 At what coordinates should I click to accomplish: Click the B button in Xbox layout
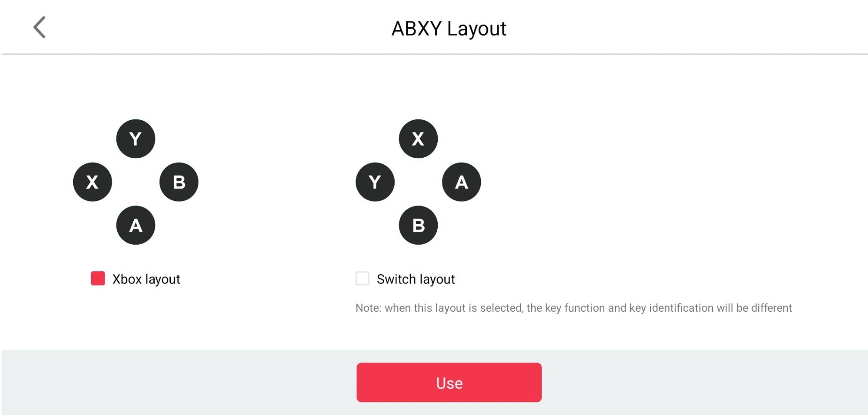179,182
